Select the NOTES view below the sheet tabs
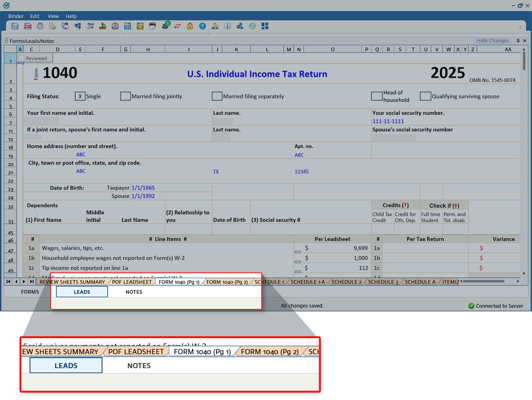 tap(134, 292)
